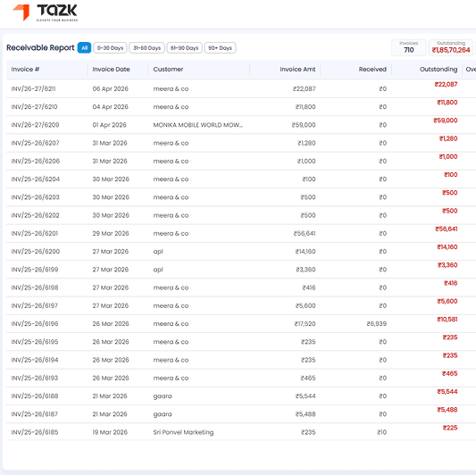Open the Outstanding ₹1,85,70,264 summary card
The image size is (476, 475).
pos(451,47)
